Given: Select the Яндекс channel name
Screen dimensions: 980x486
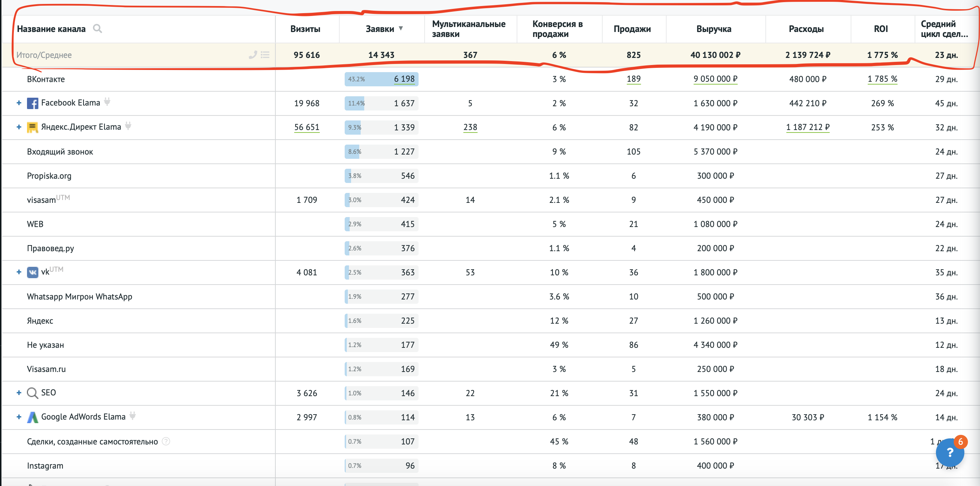Looking at the screenshot, I should 40,320.
